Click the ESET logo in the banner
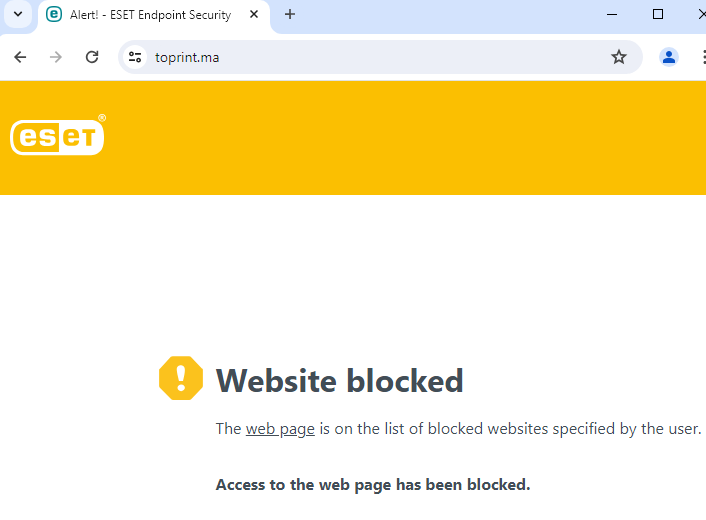The width and height of the screenshot is (706, 520). (57, 137)
